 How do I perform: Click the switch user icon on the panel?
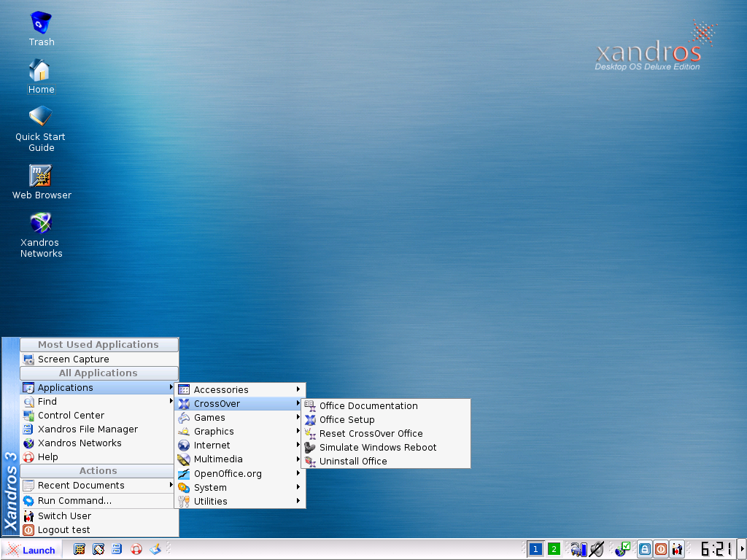[677, 550]
